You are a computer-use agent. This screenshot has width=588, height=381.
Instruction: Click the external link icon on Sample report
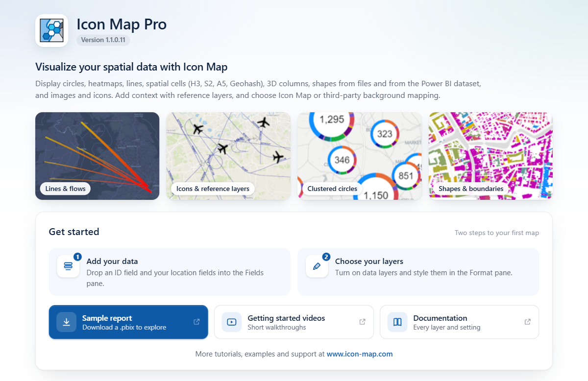(196, 322)
